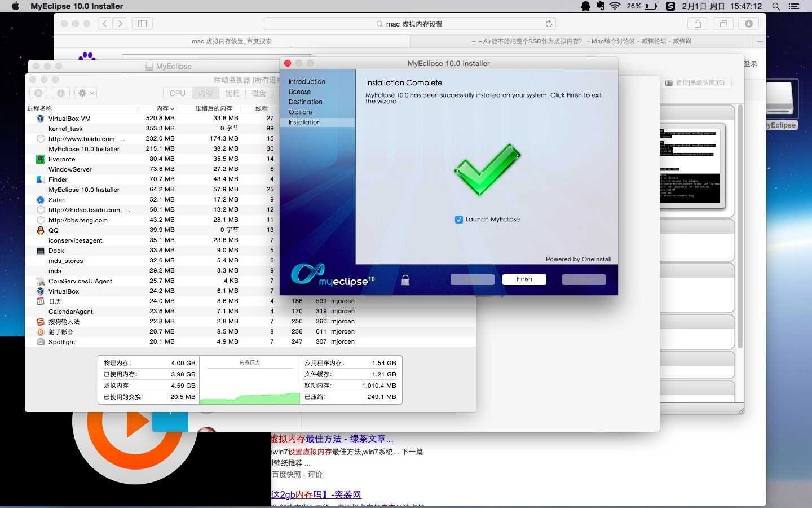Click the Evernote elephant menu bar icon
812x508 pixels.
[x=600, y=6]
